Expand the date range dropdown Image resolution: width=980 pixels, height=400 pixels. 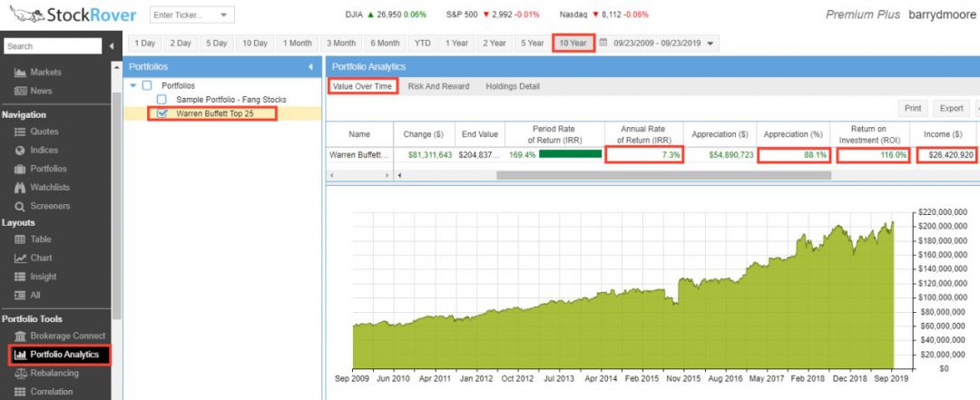click(x=710, y=44)
